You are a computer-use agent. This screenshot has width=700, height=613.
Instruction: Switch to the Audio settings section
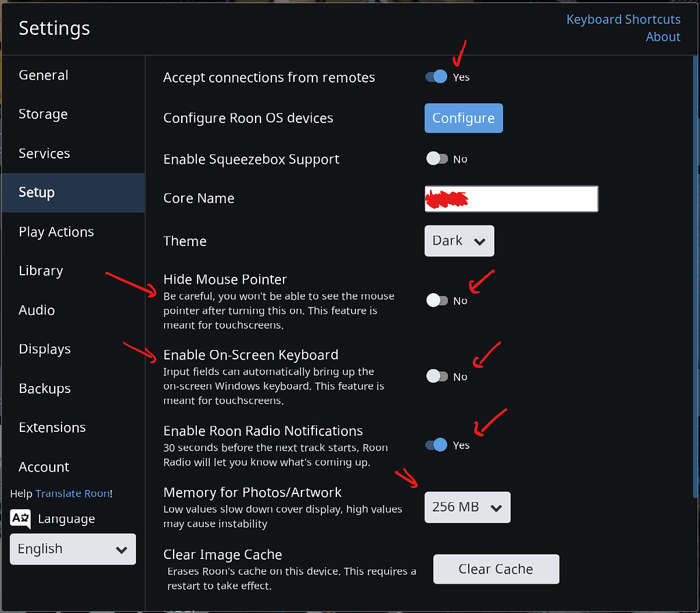[36, 310]
